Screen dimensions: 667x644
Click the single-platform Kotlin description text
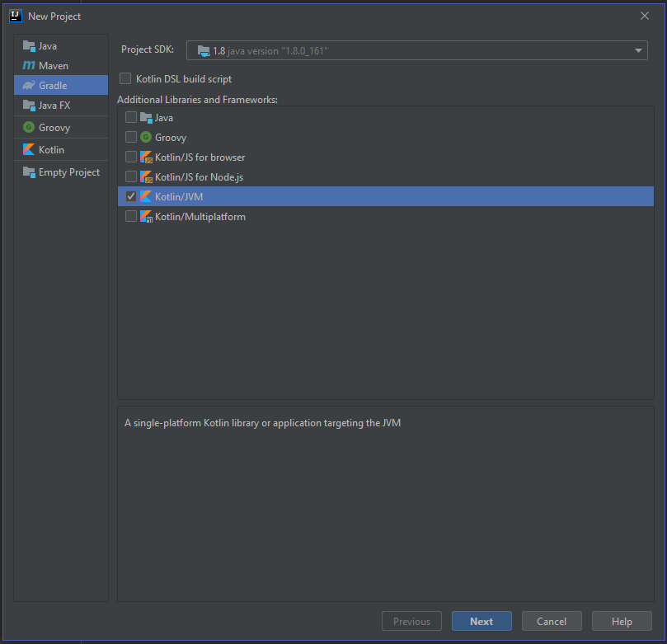point(262,423)
